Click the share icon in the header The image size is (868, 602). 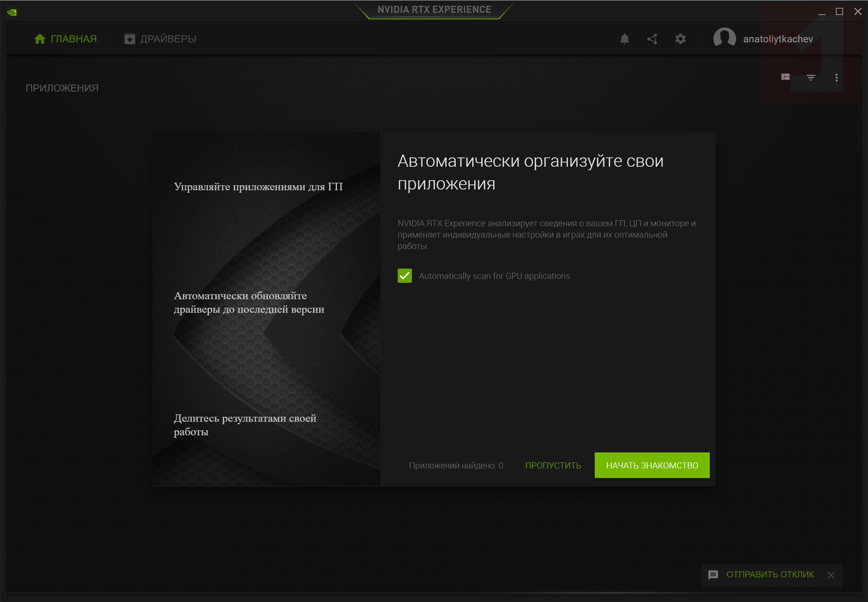652,39
